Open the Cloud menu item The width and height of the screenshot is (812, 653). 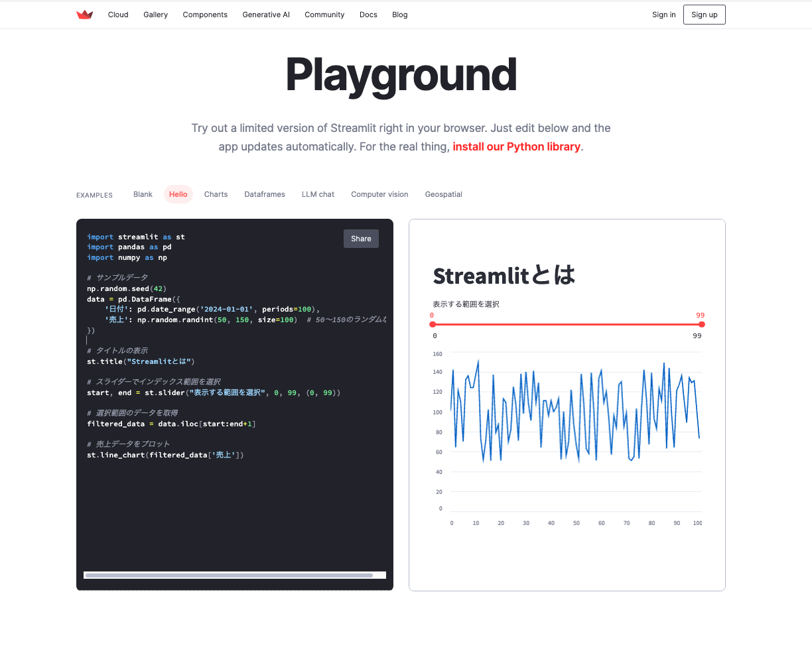[x=118, y=15]
